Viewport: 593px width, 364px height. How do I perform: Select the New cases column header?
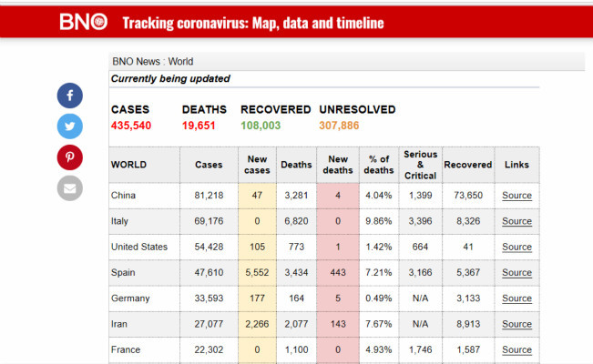pos(257,165)
